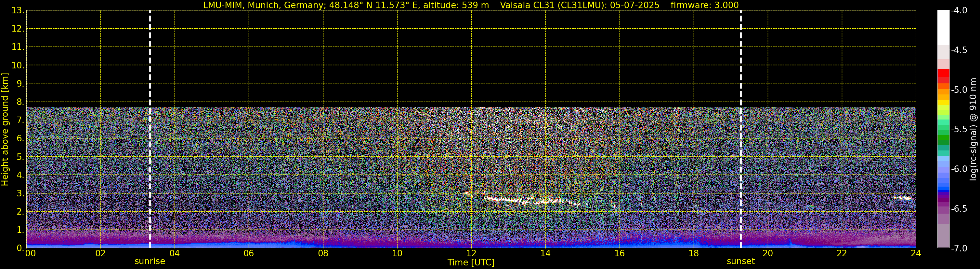
Task: Click the -5.0 colorbar tick label
Action: tap(959, 90)
